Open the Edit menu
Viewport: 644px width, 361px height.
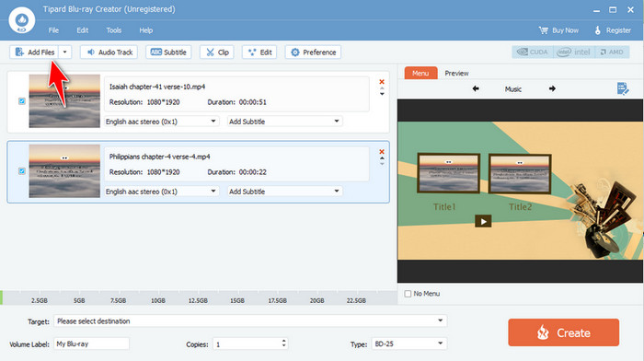[82, 30]
